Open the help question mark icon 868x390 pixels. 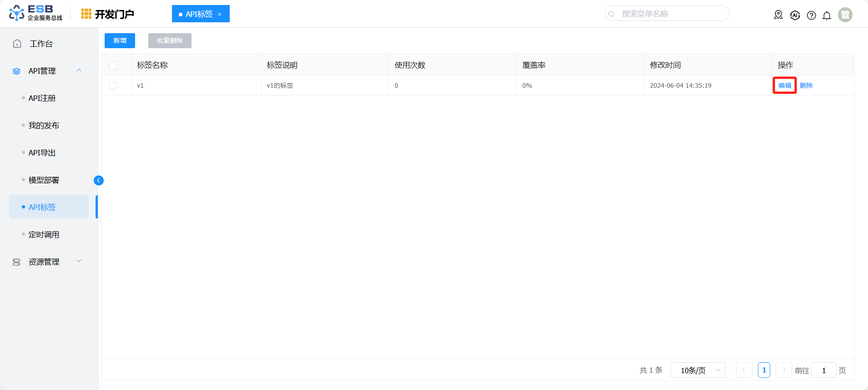click(x=811, y=15)
